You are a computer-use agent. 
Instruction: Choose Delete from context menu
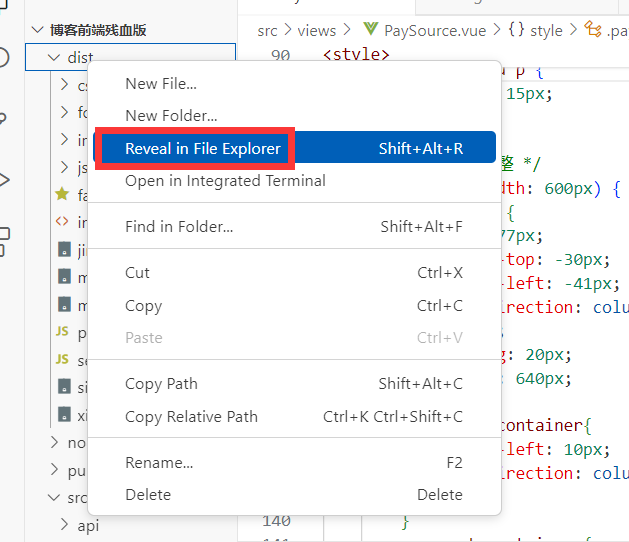[294, 495]
